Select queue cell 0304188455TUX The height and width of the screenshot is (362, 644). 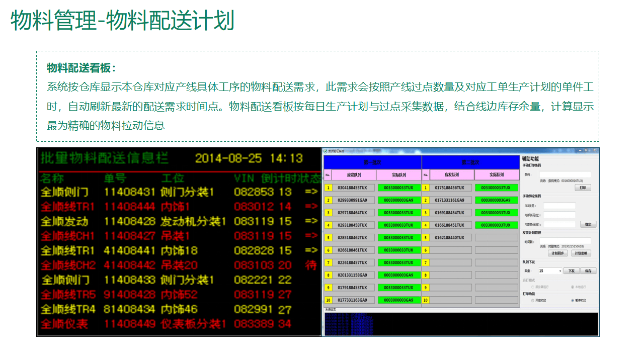click(x=353, y=188)
